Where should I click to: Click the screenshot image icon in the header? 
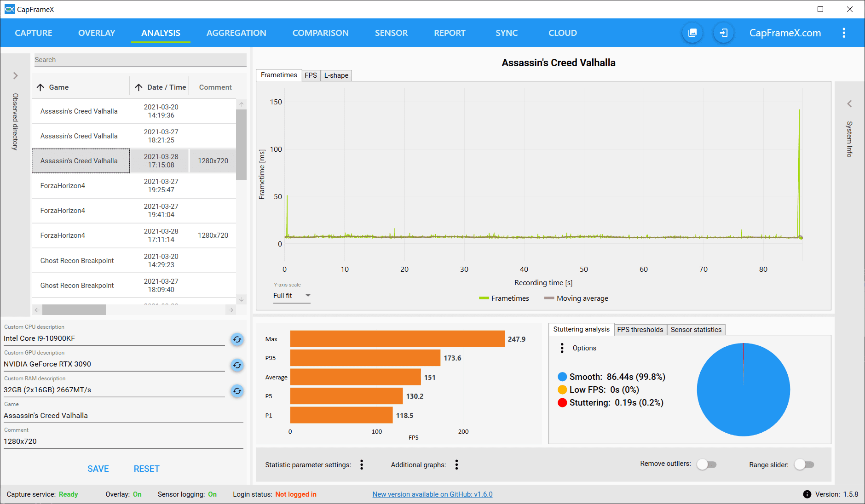tap(692, 33)
